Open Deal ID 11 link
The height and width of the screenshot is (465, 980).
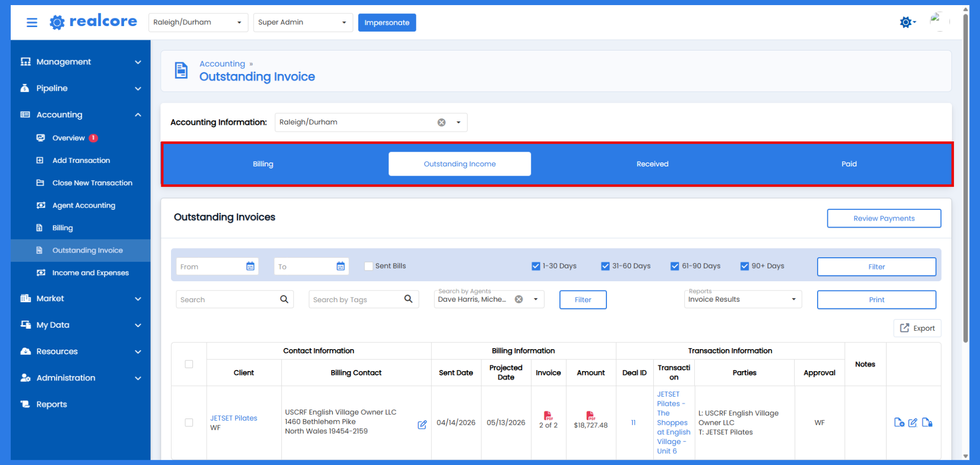click(x=633, y=423)
